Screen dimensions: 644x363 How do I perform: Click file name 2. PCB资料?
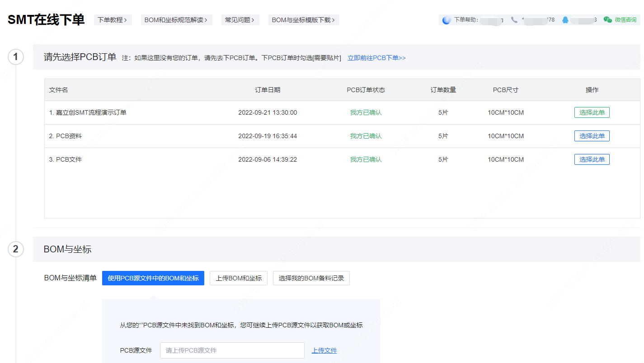coord(66,136)
